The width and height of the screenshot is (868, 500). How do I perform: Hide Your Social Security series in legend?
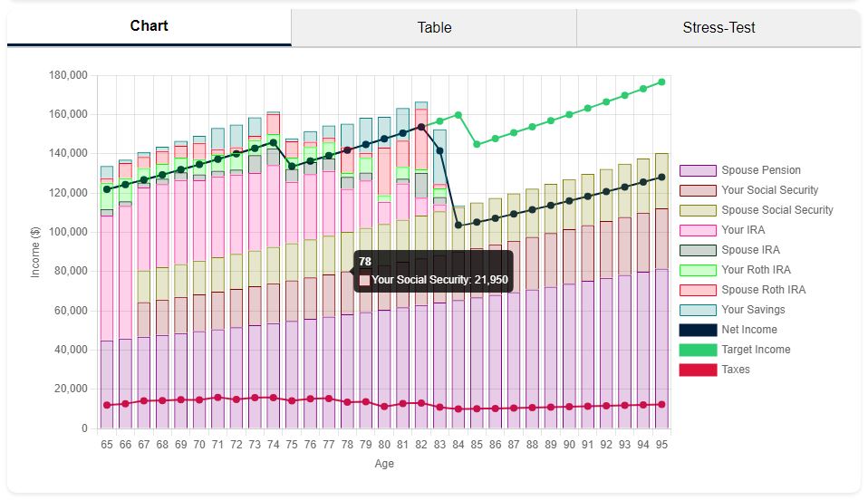pos(769,190)
